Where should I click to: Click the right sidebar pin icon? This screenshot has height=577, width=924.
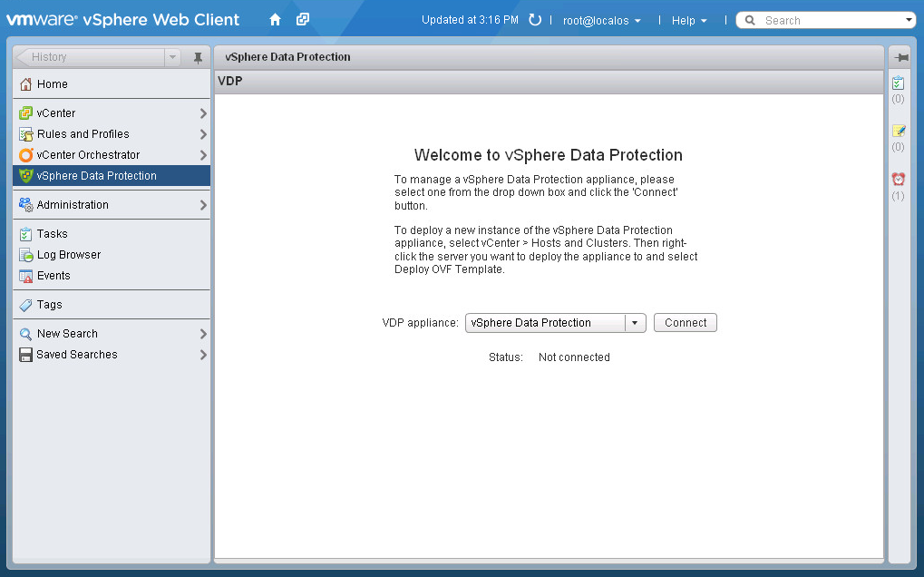pos(901,57)
